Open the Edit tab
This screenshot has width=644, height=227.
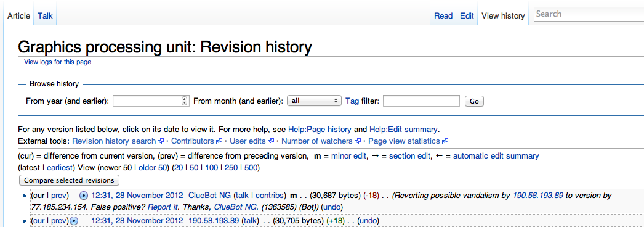467,15
